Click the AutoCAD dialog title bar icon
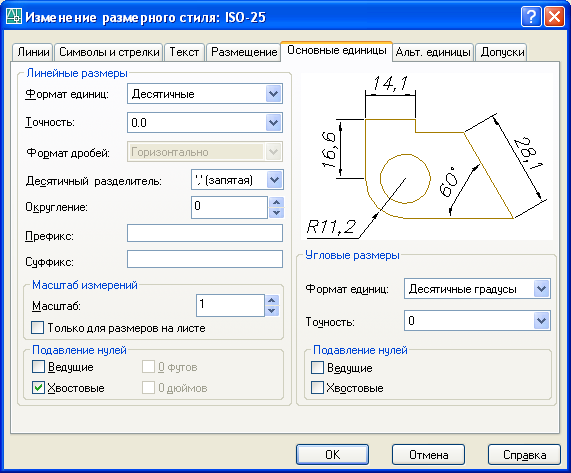This screenshot has height=473, width=571. pos(14,17)
